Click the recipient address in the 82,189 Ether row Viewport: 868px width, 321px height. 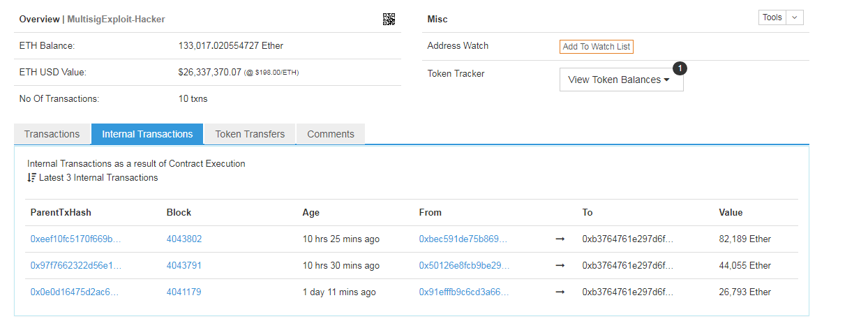627,239
